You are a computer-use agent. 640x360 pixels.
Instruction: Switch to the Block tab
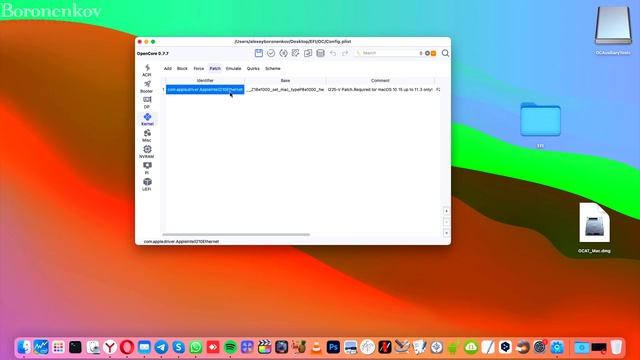click(x=182, y=69)
